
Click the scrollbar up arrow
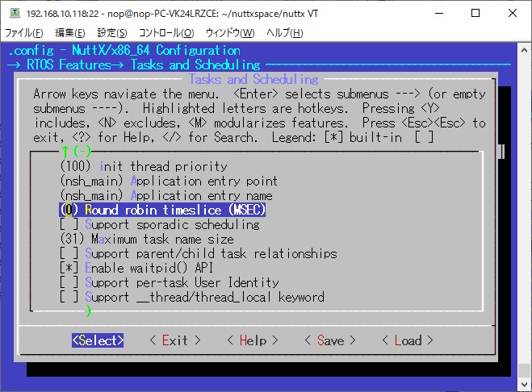524,50
